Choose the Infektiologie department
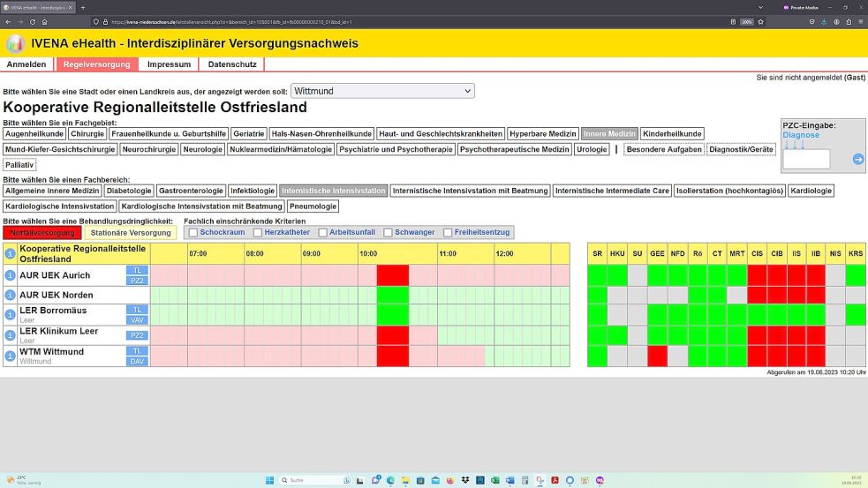This screenshot has width=868, height=488. (253, 191)
